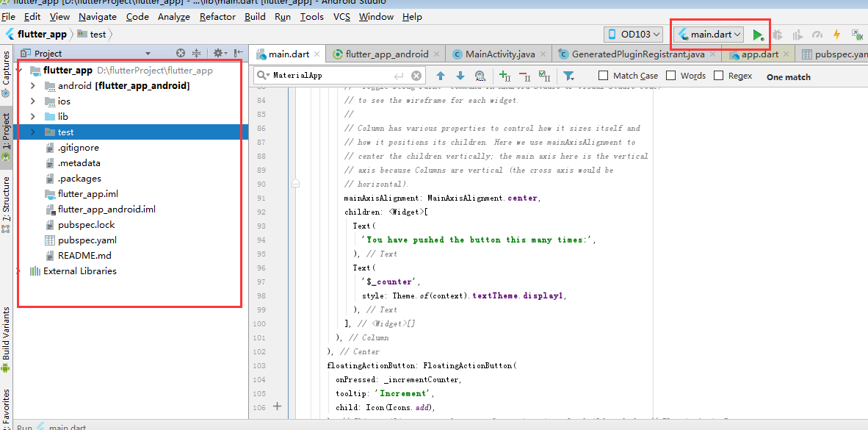Open the profiler gauge icon
This screenshot has height=430, width=868.
click(x=817, y=35)
